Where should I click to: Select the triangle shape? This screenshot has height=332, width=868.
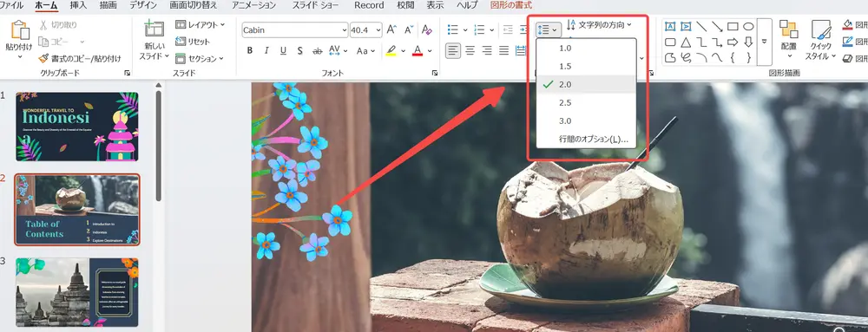click(686, 42)
